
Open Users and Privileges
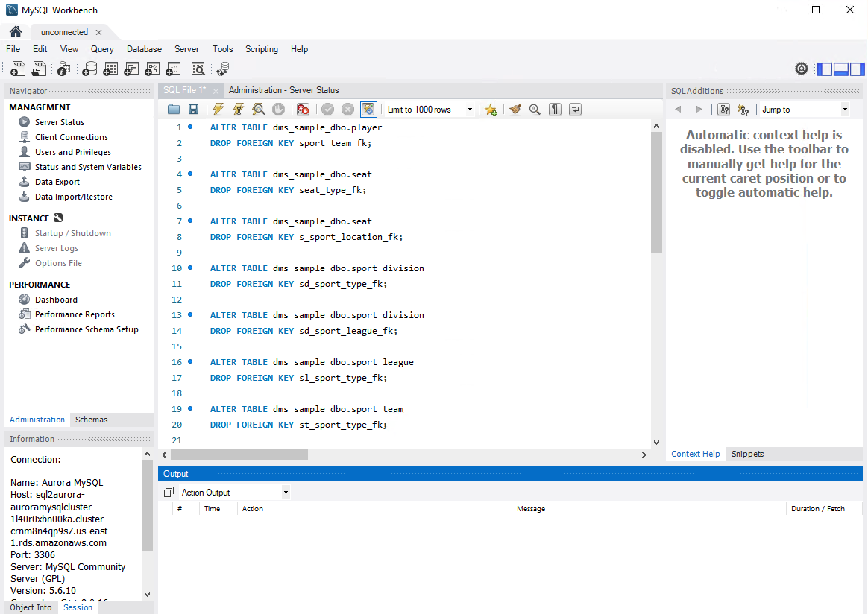(x=72, y=152)
